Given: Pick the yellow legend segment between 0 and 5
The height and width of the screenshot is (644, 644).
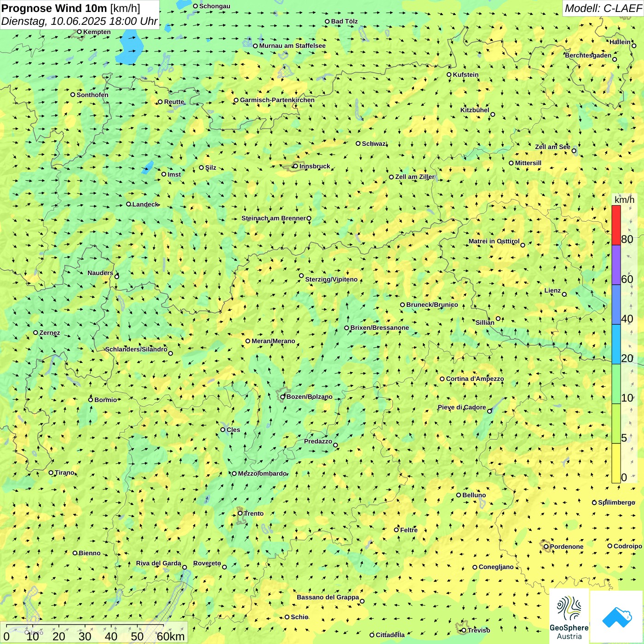Looking at the screenshot, I should point(616,463).
